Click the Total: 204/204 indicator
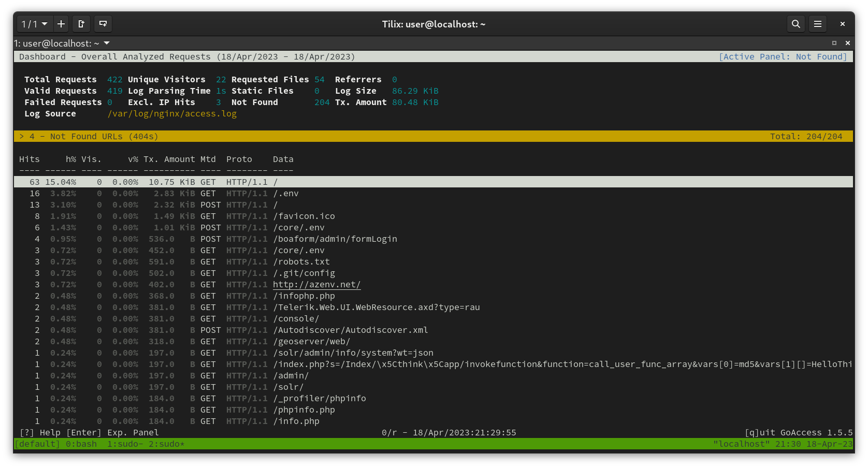Viewport: 868px width, 468px height. click(x=806, y=137)
